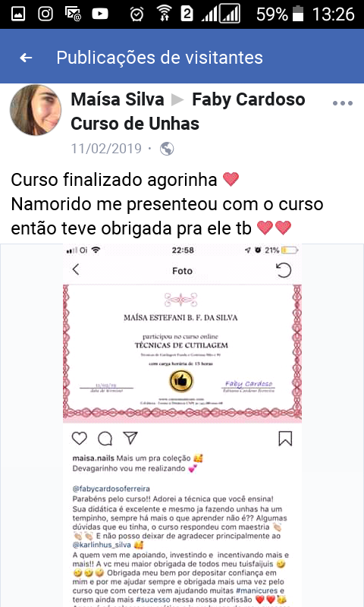Open the certificate image
Viewport: 364px width, 607px height.
pos(182,353)
